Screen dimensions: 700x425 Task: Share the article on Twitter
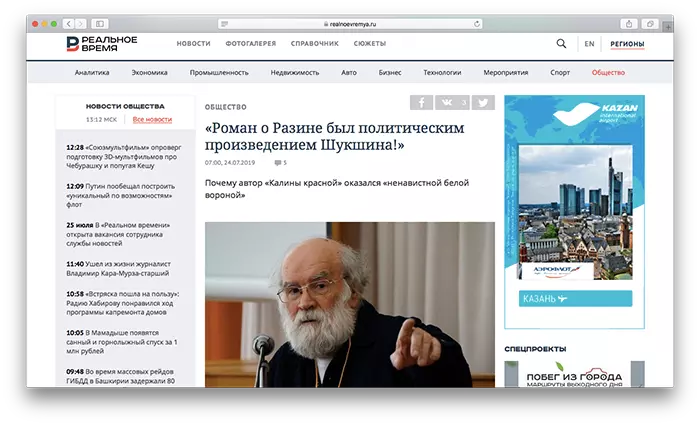[x=482, y=102]
